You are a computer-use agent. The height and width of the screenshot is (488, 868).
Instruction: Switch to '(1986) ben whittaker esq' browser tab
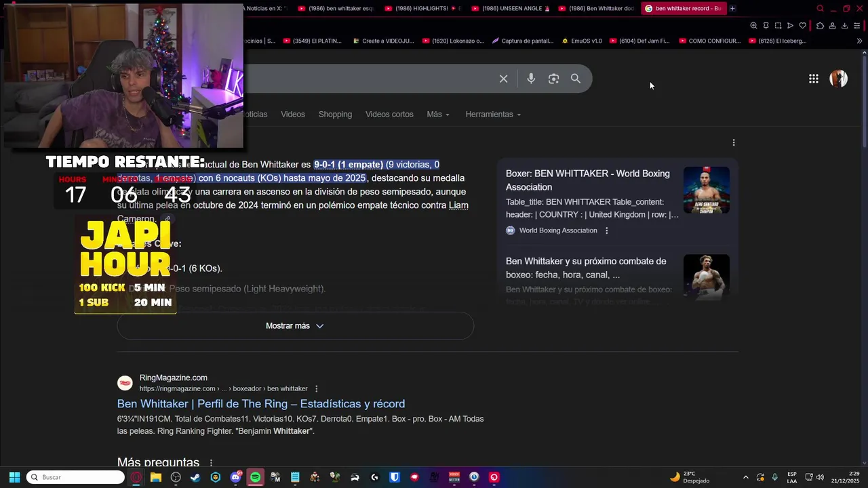[x=335, y=8]
